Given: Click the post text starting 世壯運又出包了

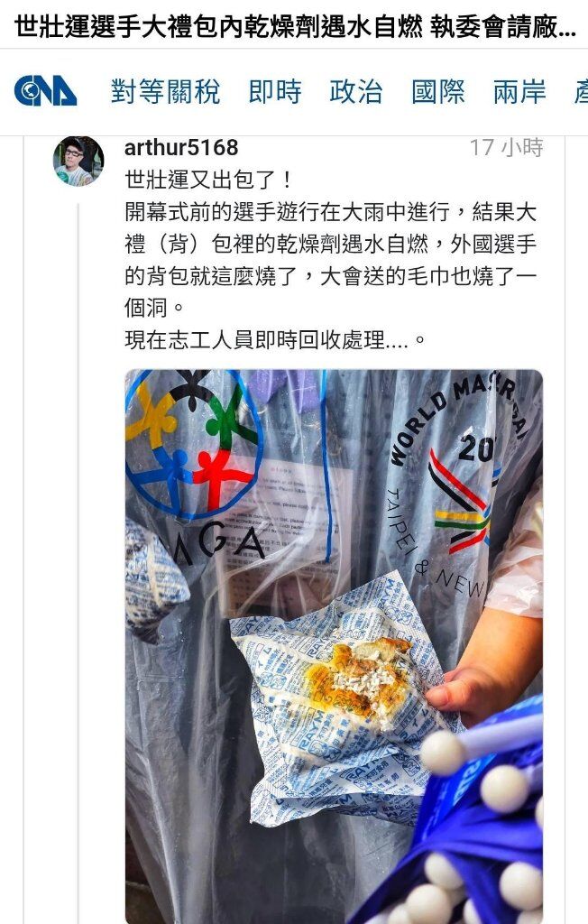Looking at the screenshot, I should tap(208, 180).
